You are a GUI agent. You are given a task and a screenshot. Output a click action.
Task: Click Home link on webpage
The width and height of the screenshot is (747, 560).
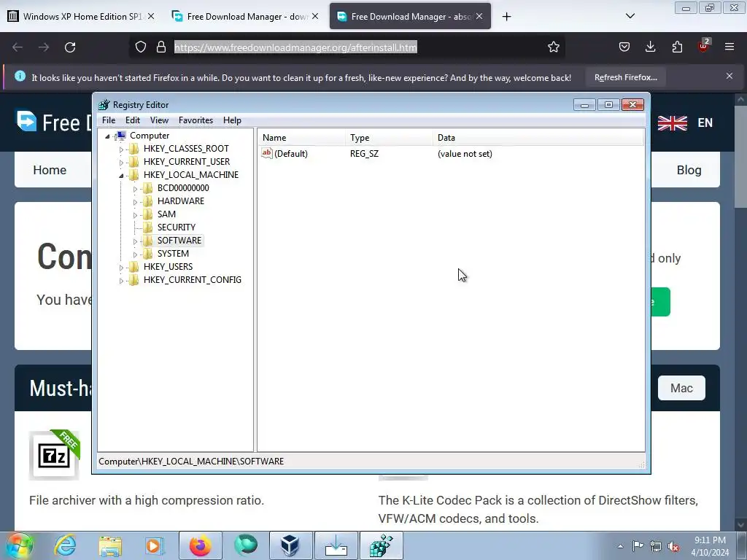pos(50,170)
